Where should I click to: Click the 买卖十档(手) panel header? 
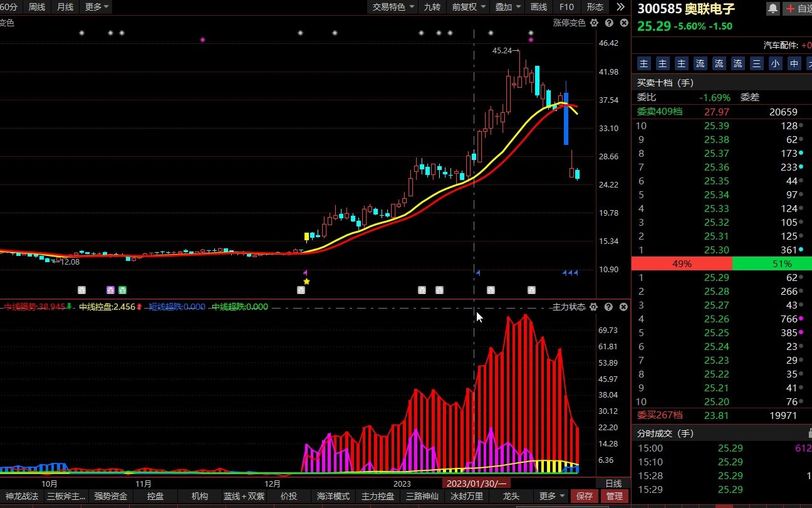[722, 83]
